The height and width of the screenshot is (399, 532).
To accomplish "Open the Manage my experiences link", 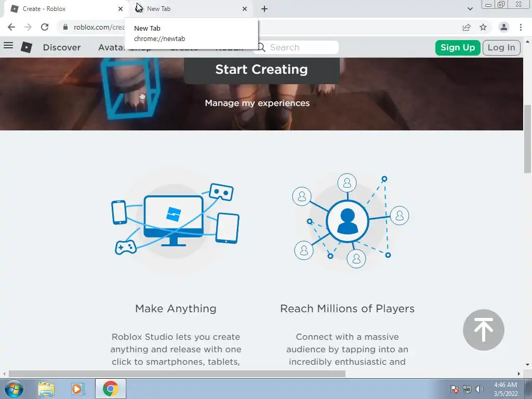I will click(257, 103).
